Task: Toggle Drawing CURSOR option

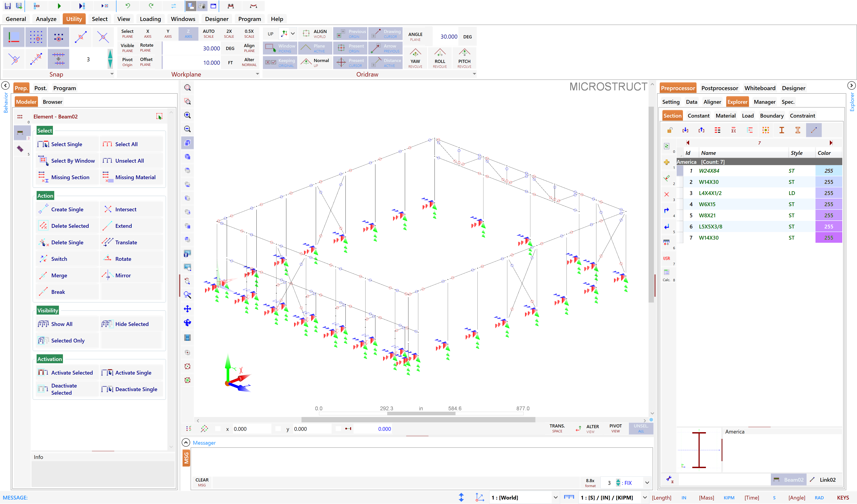Action: (x=385, y=34)
